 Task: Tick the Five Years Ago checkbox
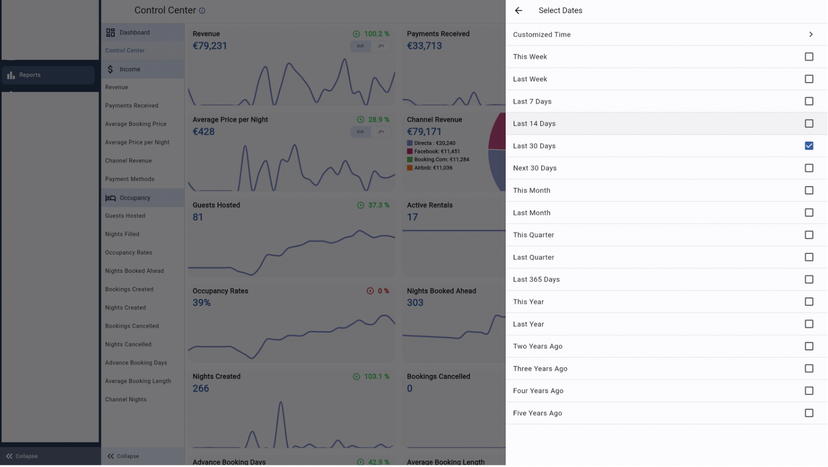pyautogui.click(x=809, y=413)
